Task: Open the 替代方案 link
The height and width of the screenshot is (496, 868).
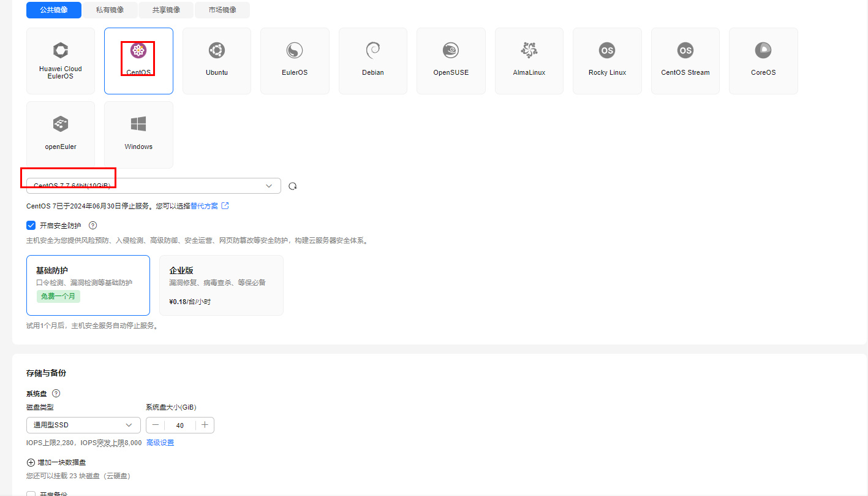Action: pos(204,206)
